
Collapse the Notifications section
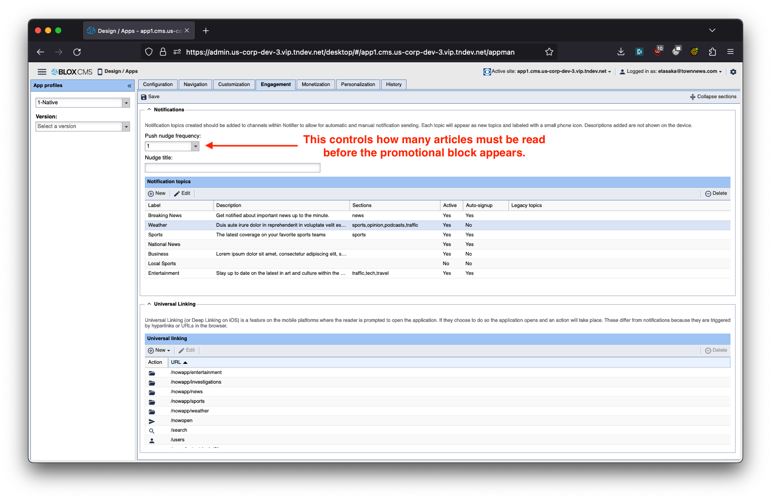[x=149, y=110]
